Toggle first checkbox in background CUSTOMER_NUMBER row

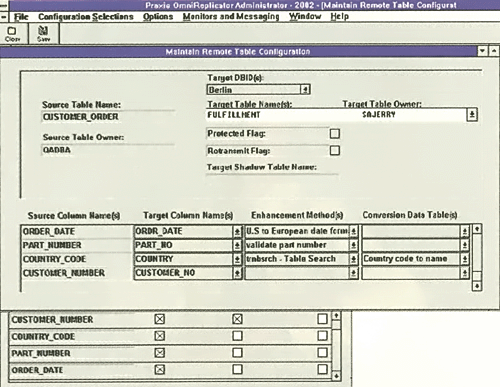click(x=160, y=319)
